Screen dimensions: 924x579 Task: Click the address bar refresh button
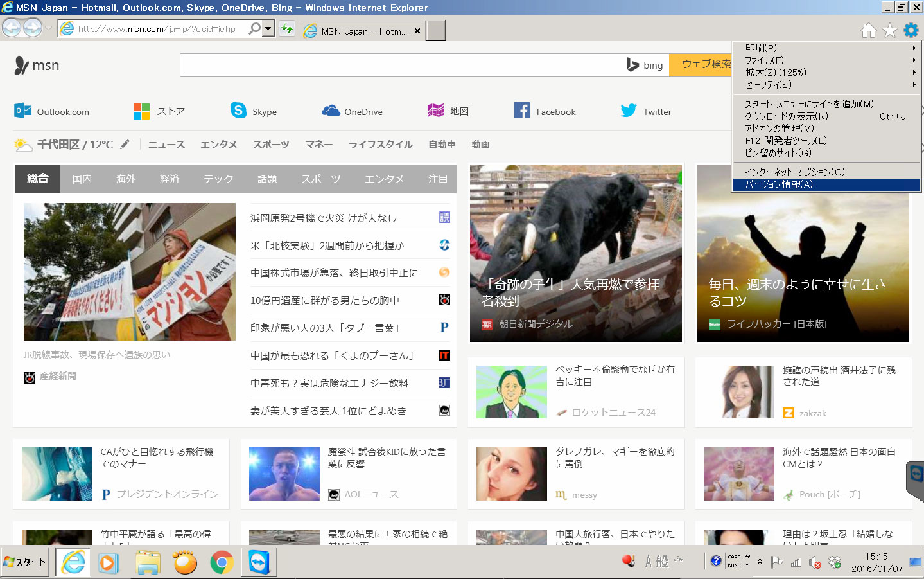(286, 29)
